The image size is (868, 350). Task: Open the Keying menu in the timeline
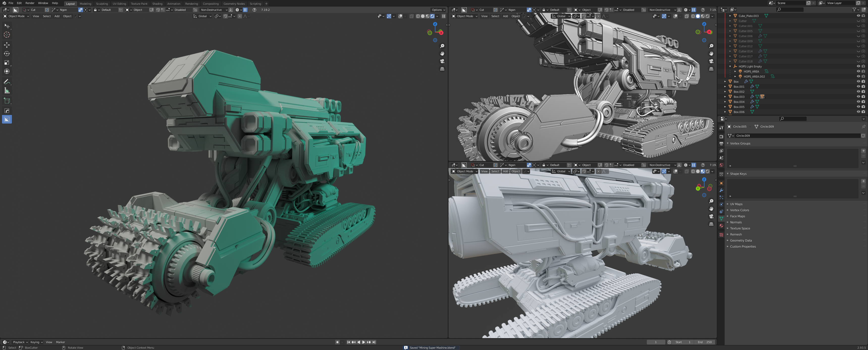tap(36, 342)
